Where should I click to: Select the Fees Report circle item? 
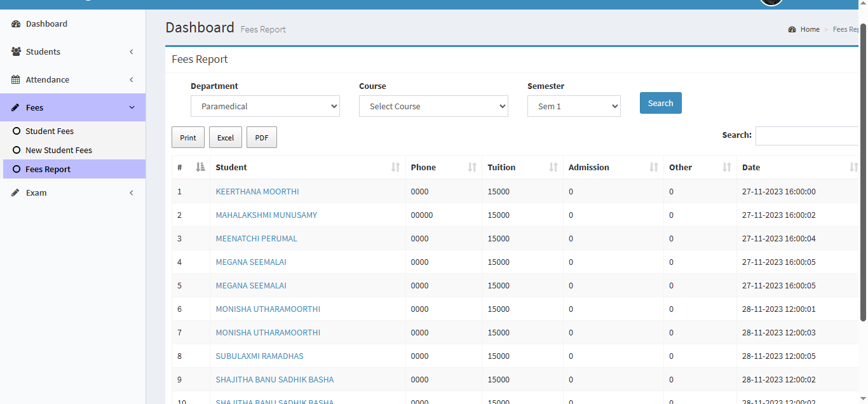point(17,170)
